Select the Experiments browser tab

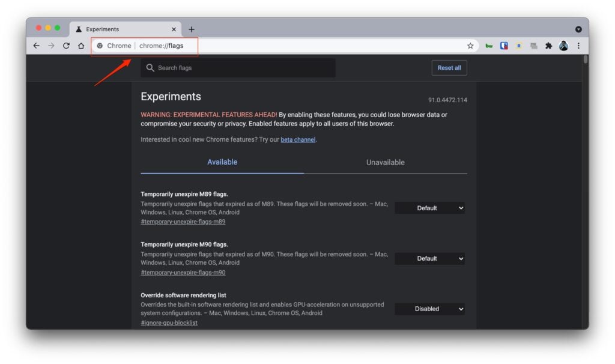(125, 29)
